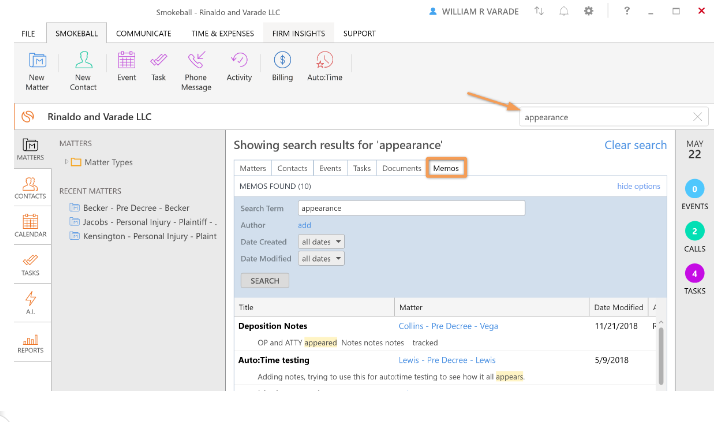
Task: Open the SUPPORT ribbon tab
Action: coord(359,34)
